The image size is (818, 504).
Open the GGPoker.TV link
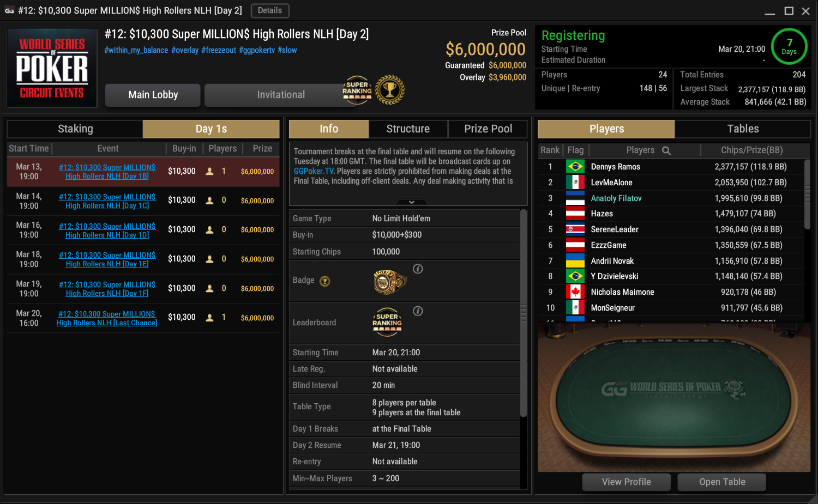tap(314, 171)
